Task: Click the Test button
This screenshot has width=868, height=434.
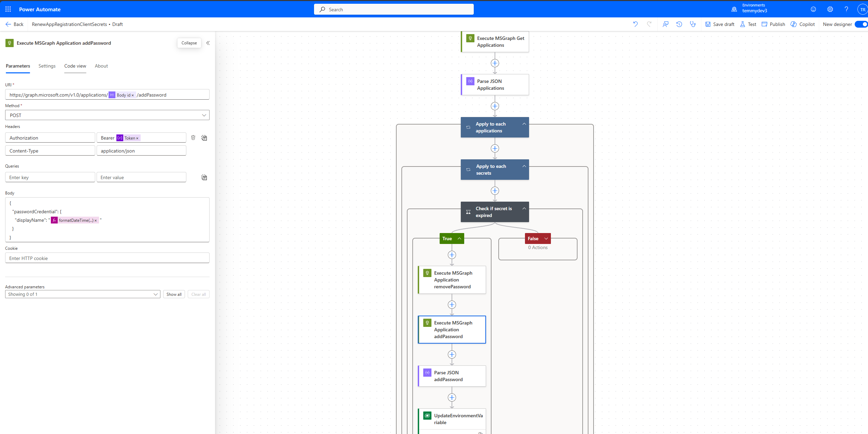Action: (x=748, y=24)
